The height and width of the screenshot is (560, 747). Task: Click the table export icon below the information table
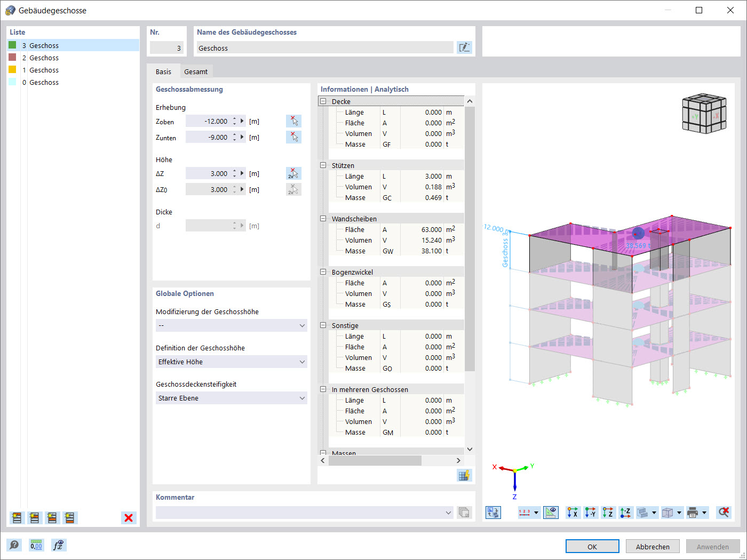pos(464,475)
